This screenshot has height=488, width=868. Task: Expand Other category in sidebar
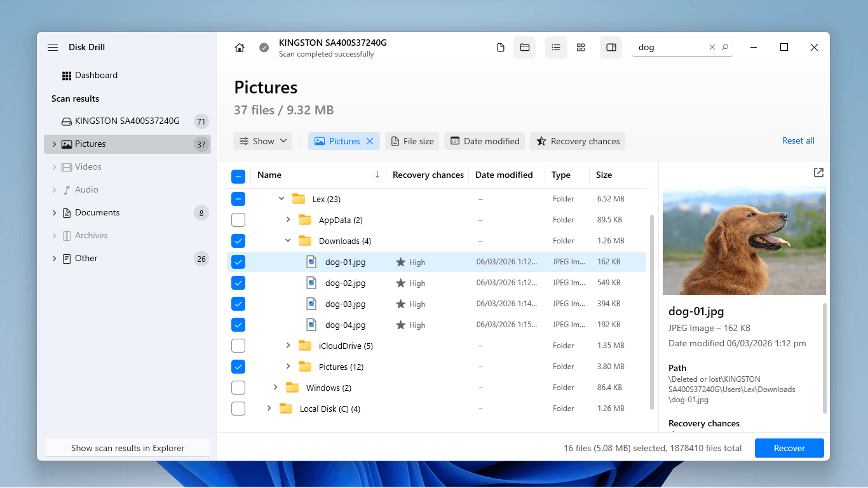tap(54, 259)
